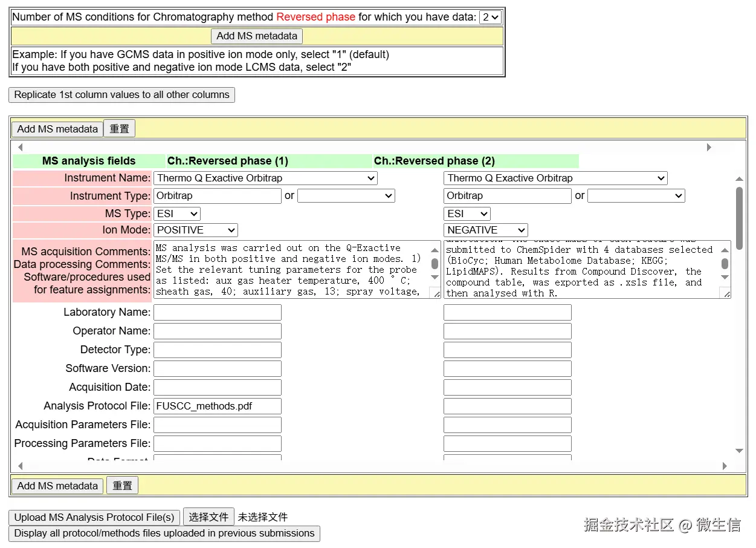The width and height of the screenshot is (756, 548).
Task: Click Acquisition Parameters File field in column (1)
Action: (x=218, y=425)
